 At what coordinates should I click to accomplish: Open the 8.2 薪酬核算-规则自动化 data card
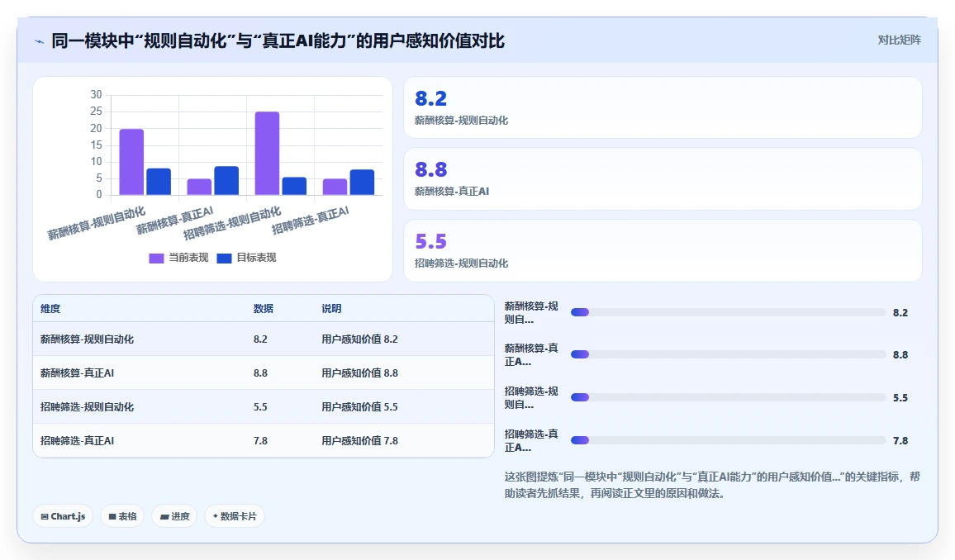[663, 107]
